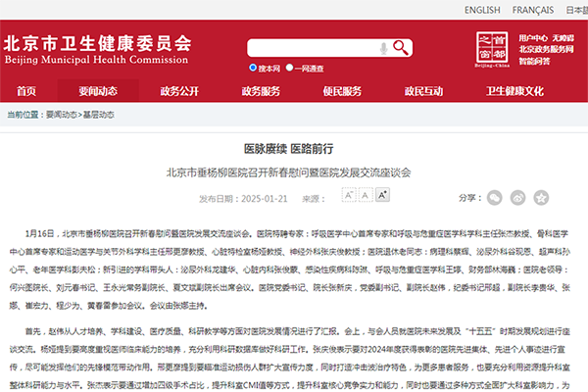
Task: Click the magnifier search icon
Action: (x=400, y=48)
